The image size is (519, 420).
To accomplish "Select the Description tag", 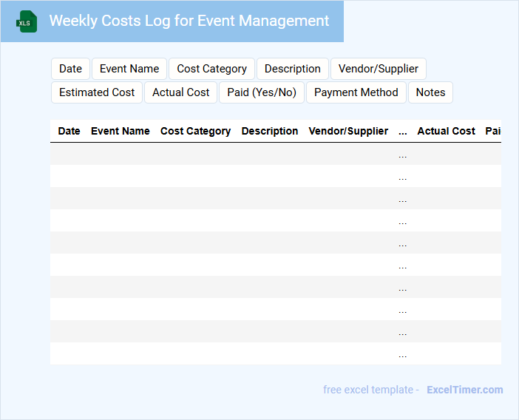I will click(x=293, y=69).
